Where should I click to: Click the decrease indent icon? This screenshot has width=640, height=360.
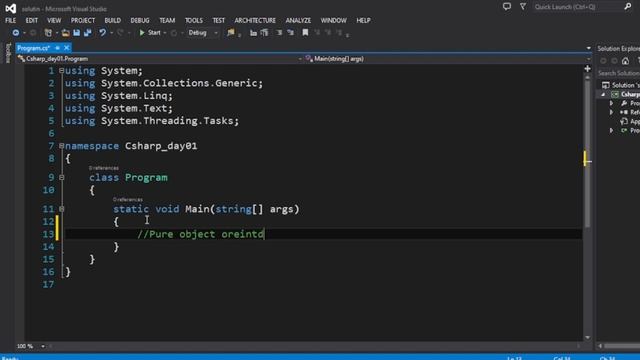pos(253,33)
